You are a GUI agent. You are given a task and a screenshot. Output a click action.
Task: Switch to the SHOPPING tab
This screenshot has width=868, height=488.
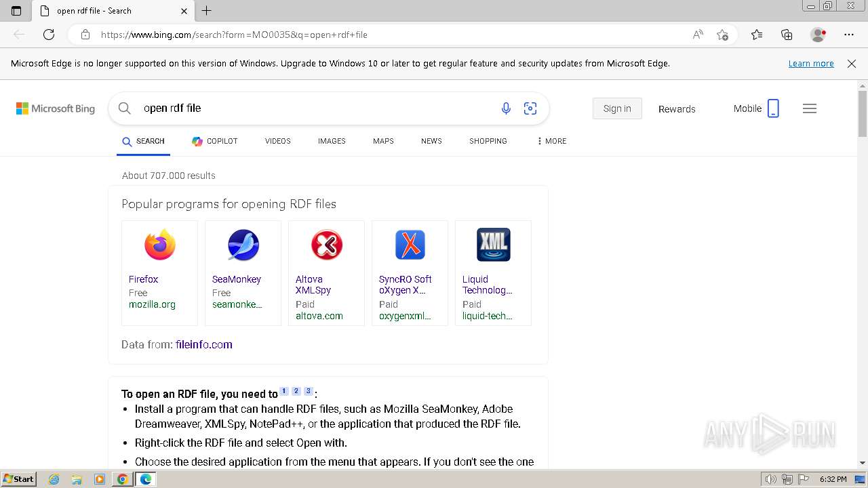coord(488,141)
